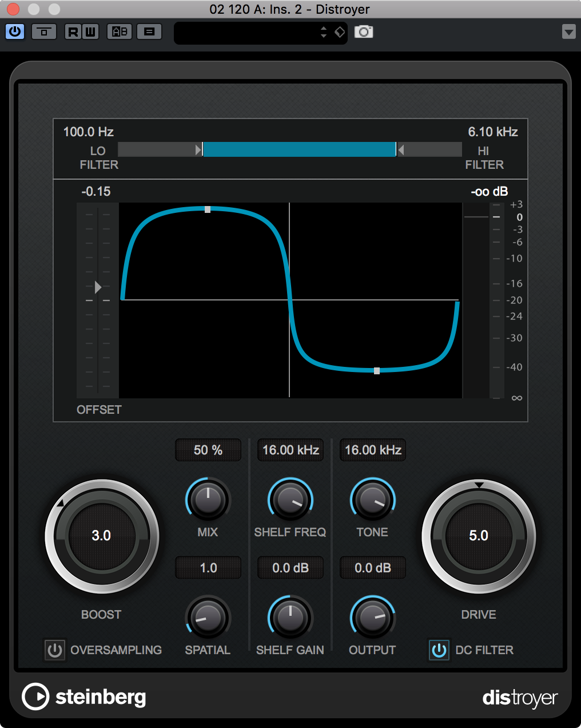Image resolution: width=581 pixels, height=728 pixels.
Task: Click the copy settings A to B icon
Action: 149,31
